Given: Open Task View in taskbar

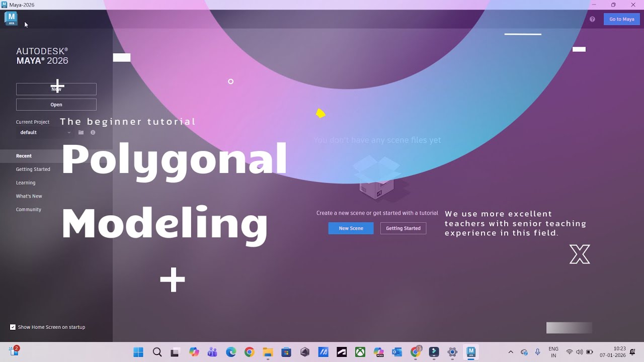Looking at the screenshot, I should [x=175, y=352].
